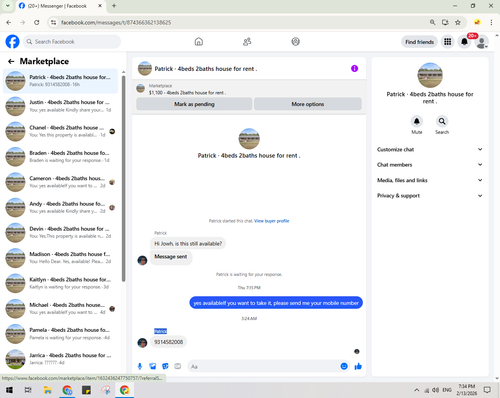Expand Media, files and links section

click(430, 180)
